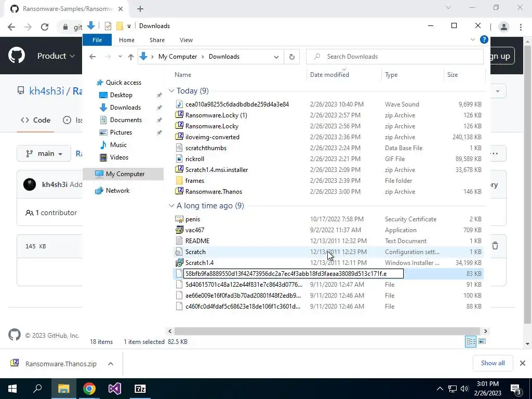
Task: Switch to Large icons view layout
Action: pos(482,341)
